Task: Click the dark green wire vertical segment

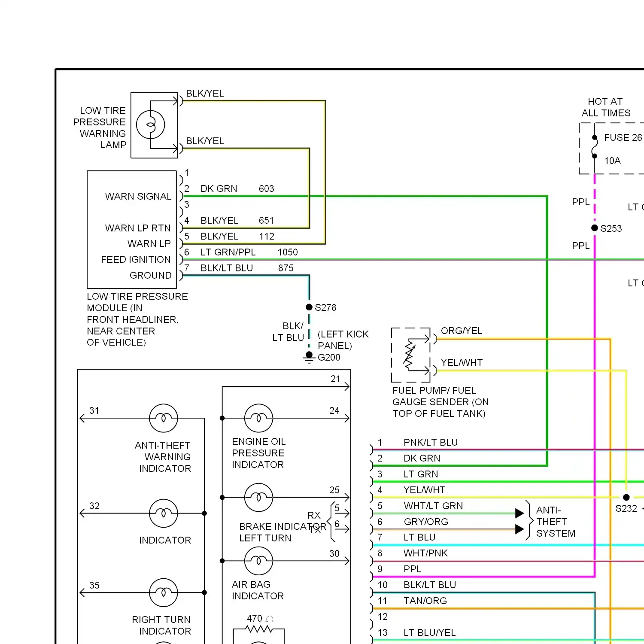Action: coord(547,331)
